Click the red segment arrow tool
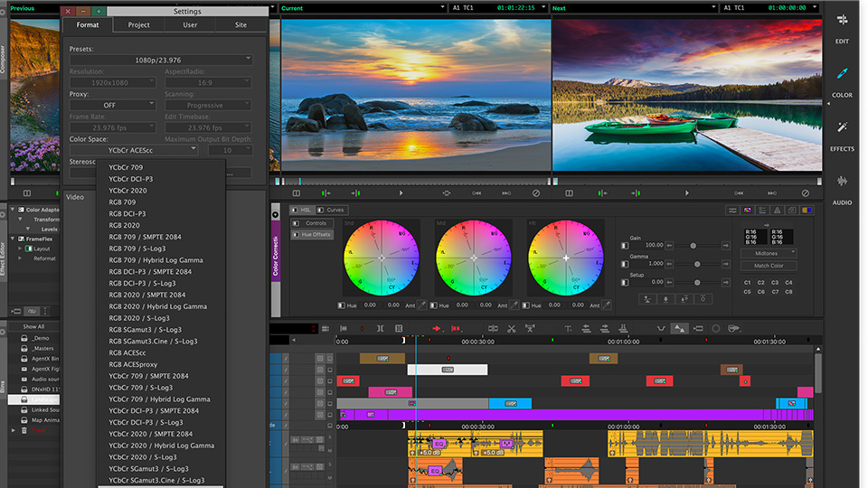 437,329
